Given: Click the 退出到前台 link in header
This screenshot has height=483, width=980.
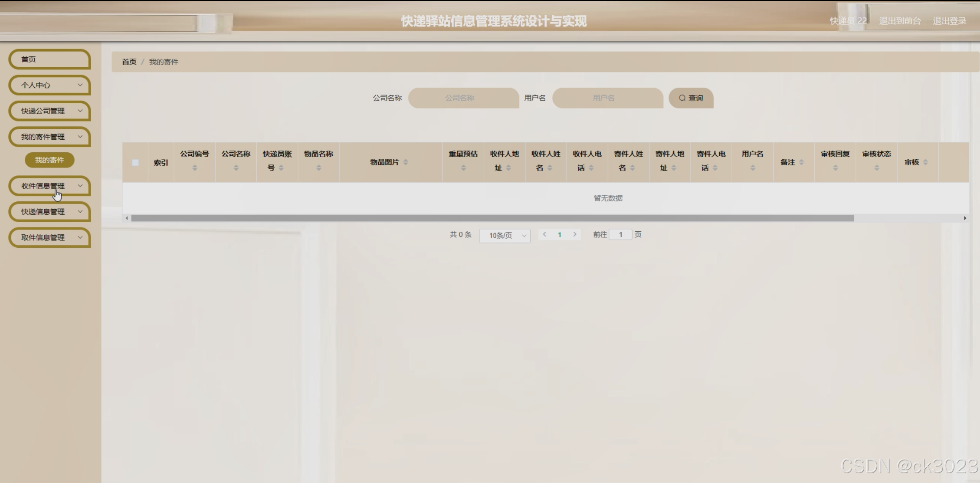Looking at the screenshot, I should [x=899, y=21].
